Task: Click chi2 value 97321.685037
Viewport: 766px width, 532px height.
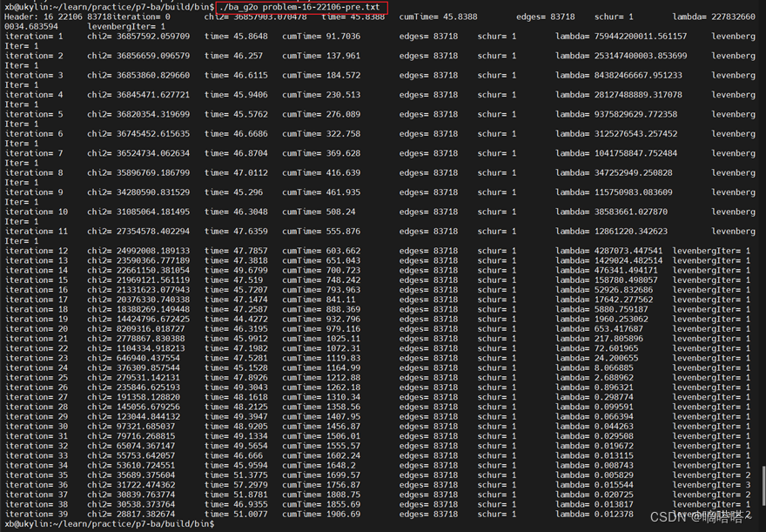Action: point(145,427)
